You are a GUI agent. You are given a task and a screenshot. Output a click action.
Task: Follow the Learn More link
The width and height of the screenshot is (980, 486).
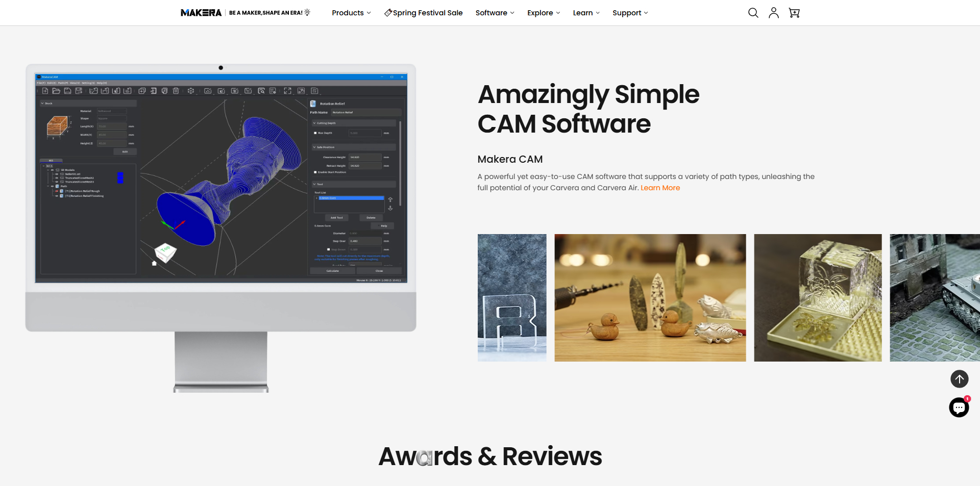click(x=660, y=188)
